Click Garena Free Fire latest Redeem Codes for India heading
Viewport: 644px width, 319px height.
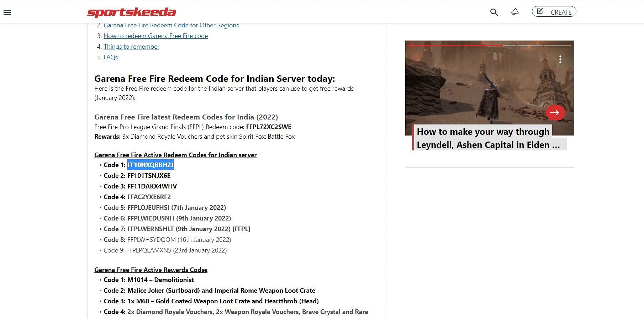[x=186, y=117]
